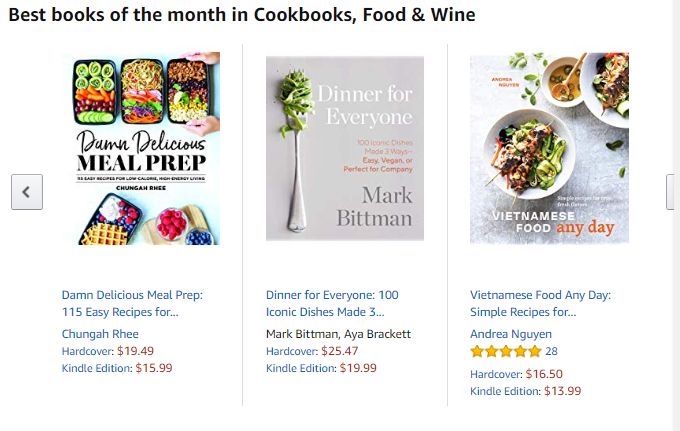The image size is (680, 431).
Task: Open the Dinner for Everyone book cover
Action: [345, 148]
